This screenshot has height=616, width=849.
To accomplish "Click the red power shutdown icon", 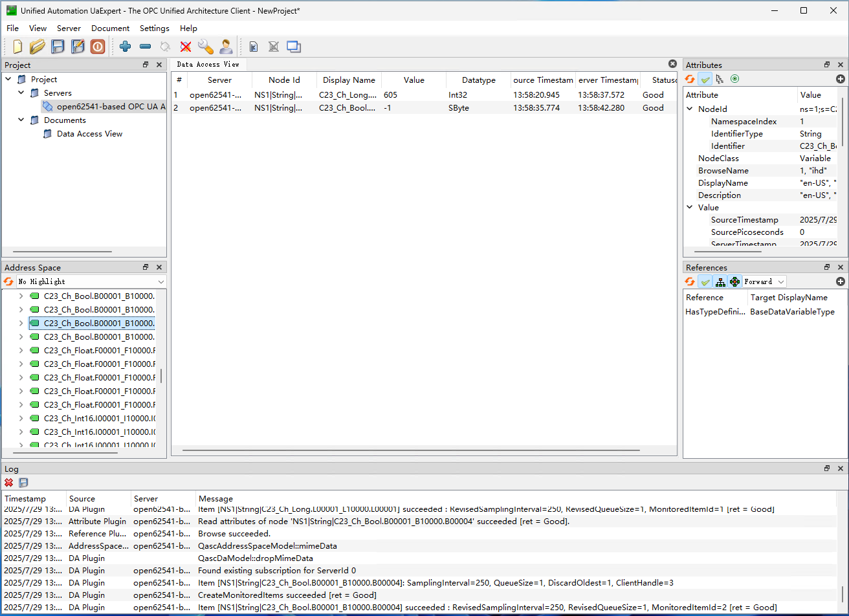I will [97, 47].
